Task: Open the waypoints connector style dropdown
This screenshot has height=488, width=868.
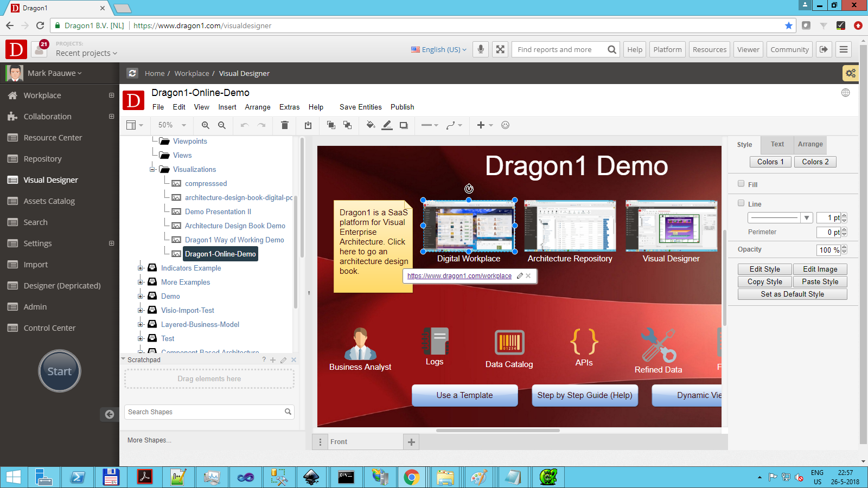Action: point(454,125)
